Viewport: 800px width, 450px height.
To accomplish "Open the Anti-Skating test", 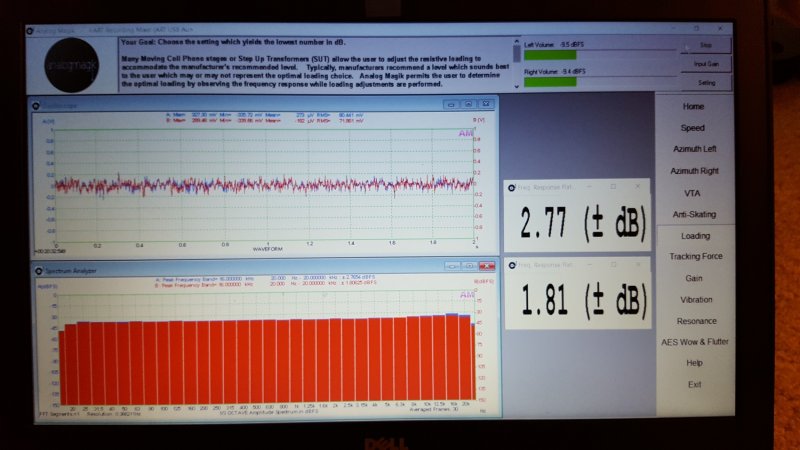I will (694, 215).
